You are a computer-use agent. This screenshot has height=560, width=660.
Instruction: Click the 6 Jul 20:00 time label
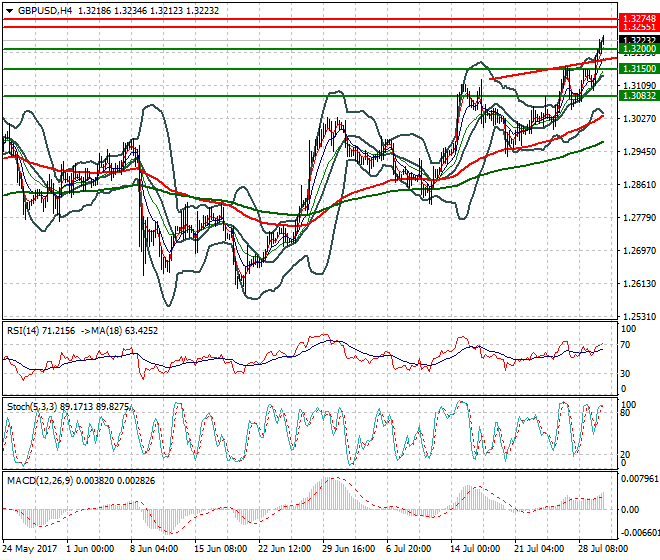(408, 549)
